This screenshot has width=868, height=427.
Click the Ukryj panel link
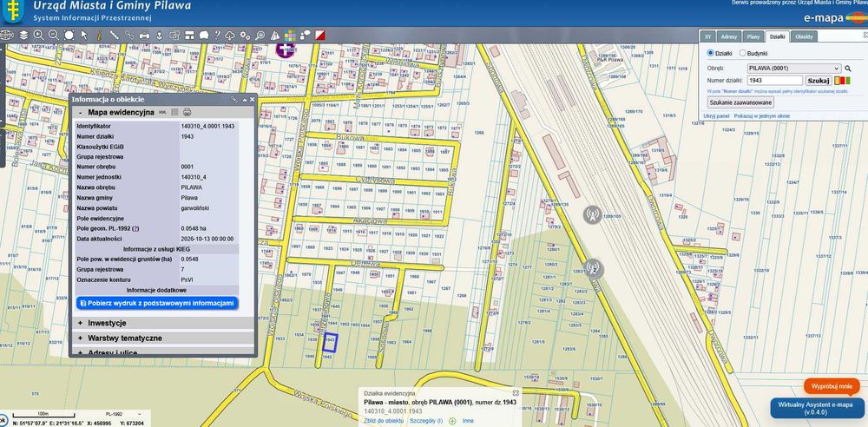pos(716,116)
